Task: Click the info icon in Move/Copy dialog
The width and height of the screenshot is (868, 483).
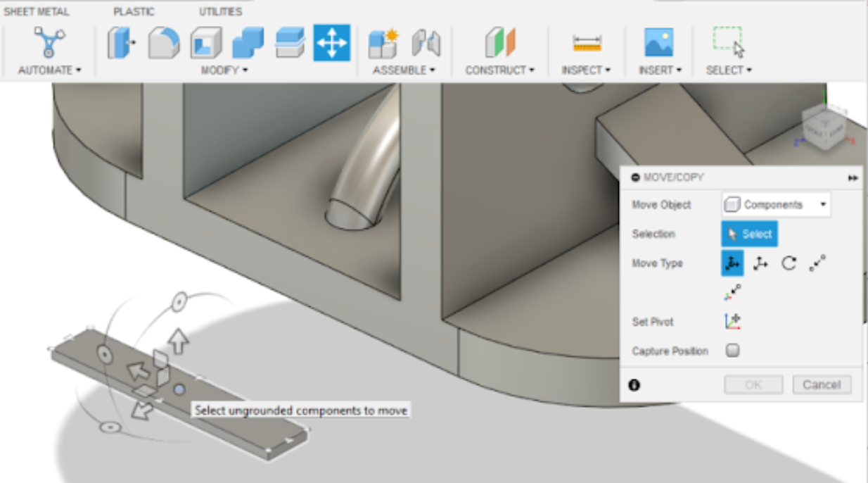Action: tap(634, 385)
